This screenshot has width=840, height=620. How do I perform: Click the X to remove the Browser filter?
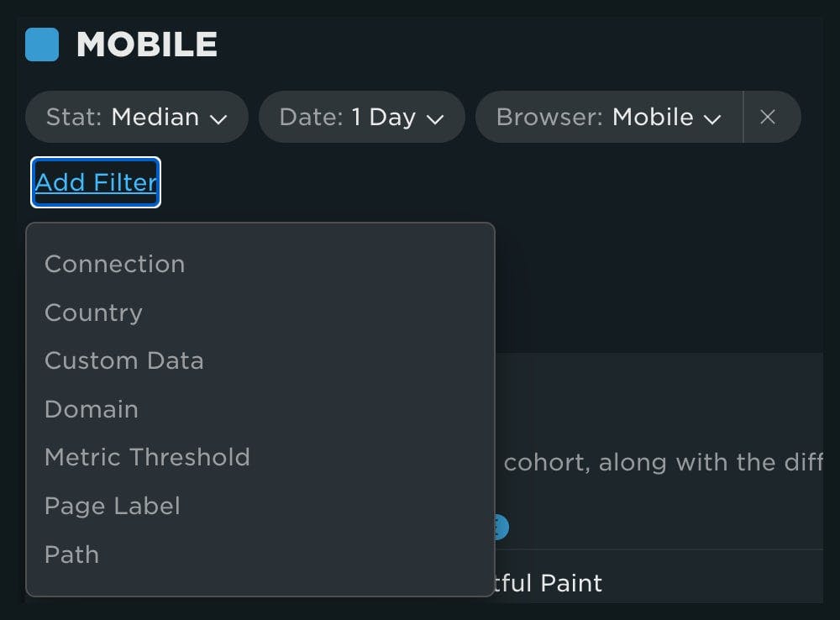pyautogui.click(x=769, y=118)
